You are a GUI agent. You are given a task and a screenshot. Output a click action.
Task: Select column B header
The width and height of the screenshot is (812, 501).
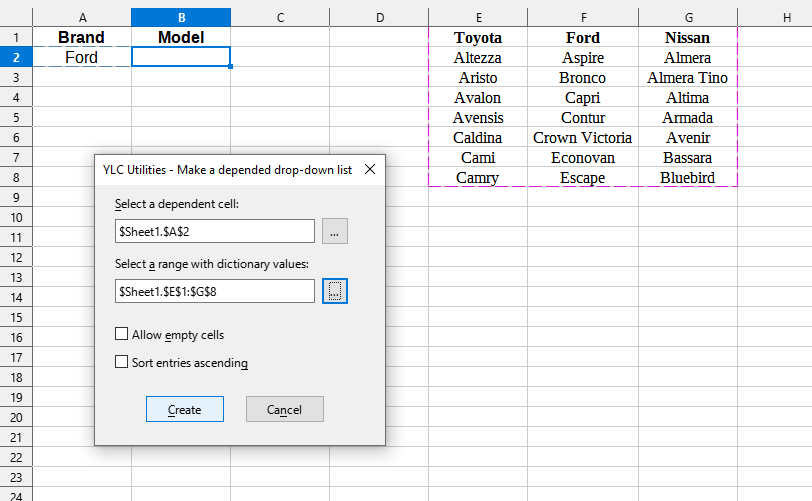coord(181,18)
